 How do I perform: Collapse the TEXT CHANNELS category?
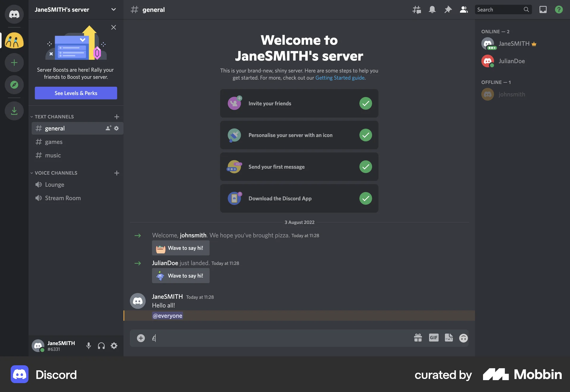[31, 116]
